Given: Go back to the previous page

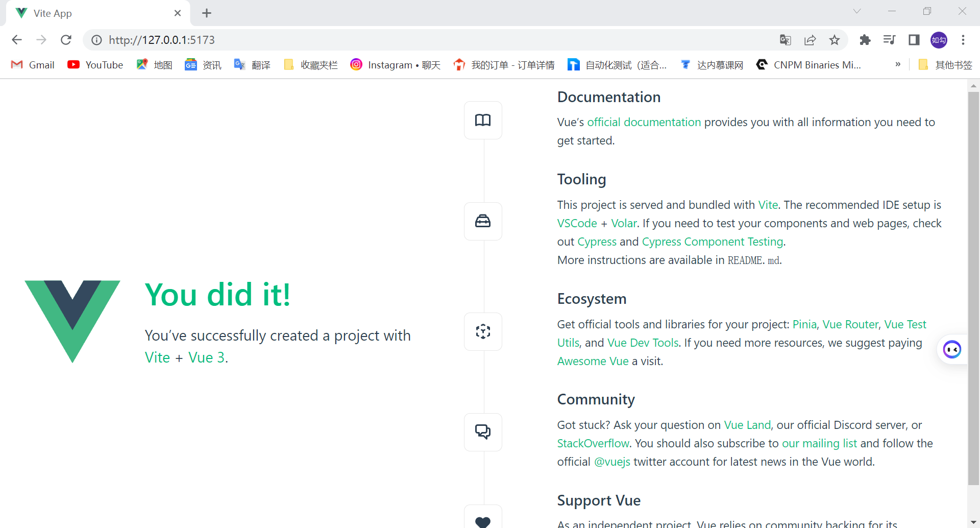Looking at the screenshot, I should pos(17,40).
